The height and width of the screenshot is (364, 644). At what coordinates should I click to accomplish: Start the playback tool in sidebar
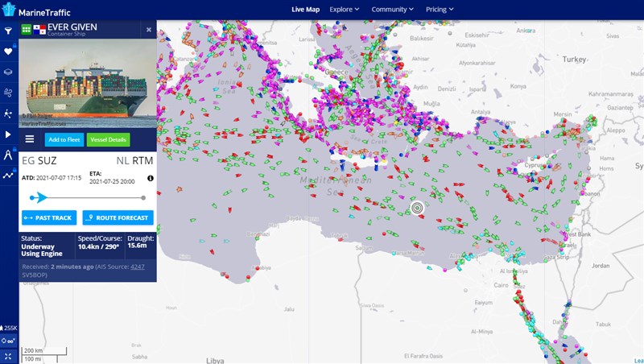click(x=8, y=134)
